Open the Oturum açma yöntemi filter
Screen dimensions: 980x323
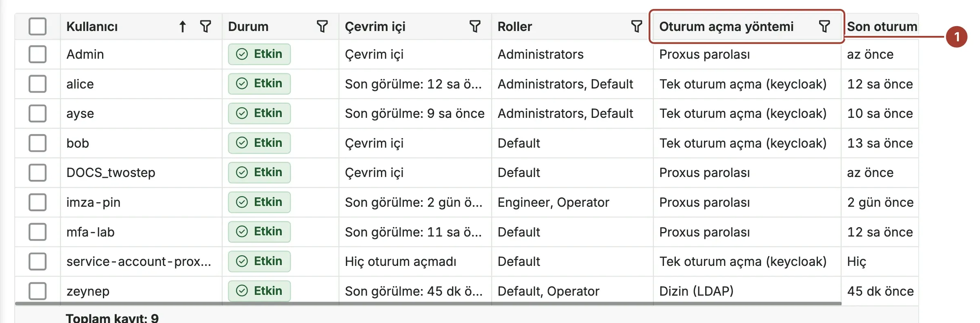(x=824, y=27)
